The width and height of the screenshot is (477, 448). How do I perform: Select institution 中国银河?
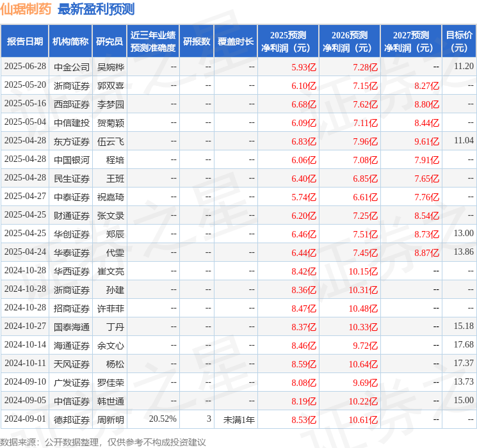[x=72, y=160]
